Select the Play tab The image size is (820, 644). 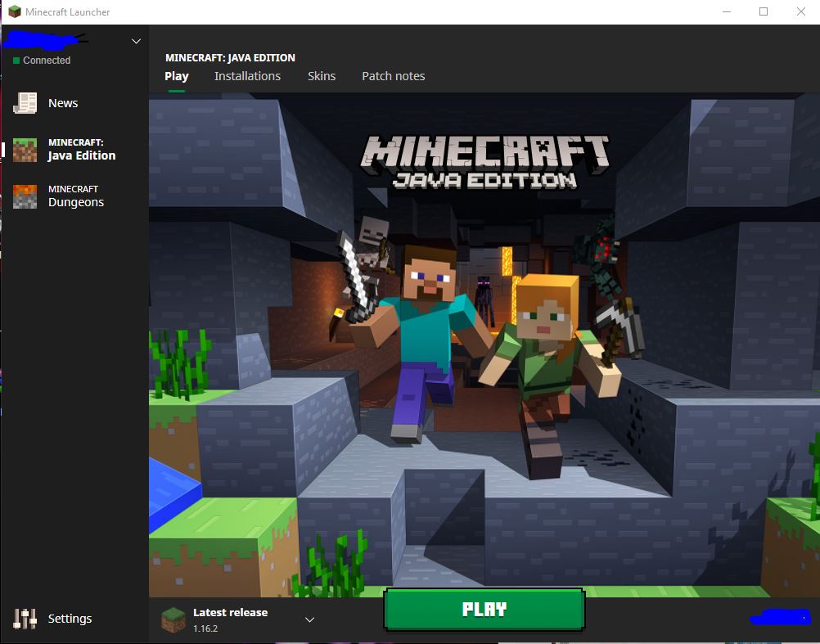point(177,76)
